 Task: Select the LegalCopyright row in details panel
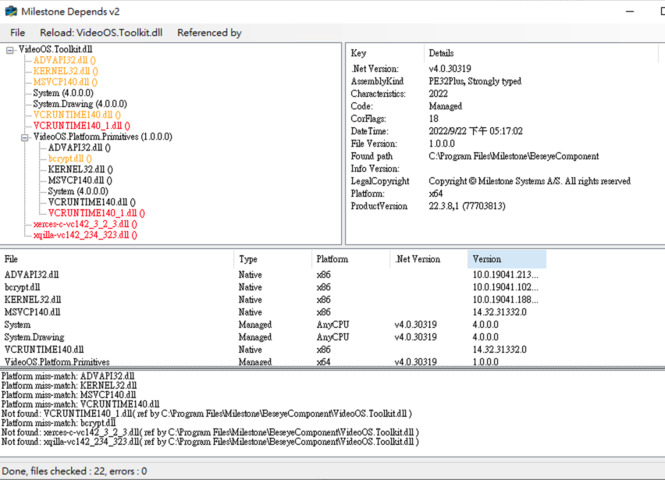[382, 181]
